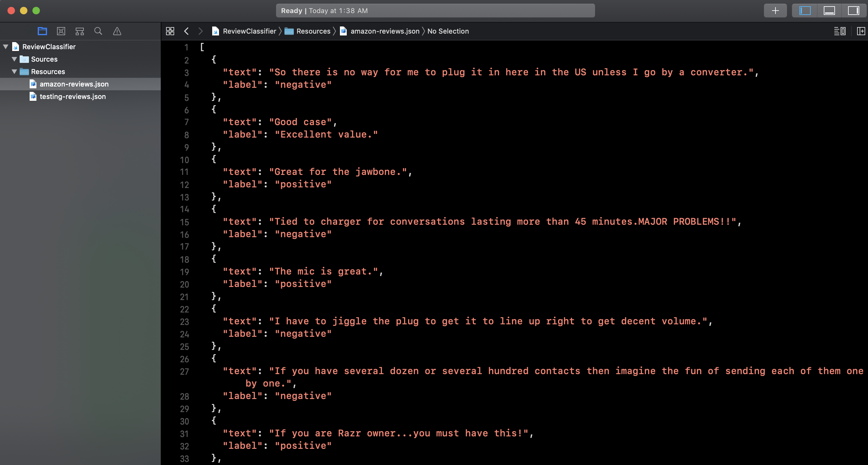
Task: Click the Ready status activity bar
Action: pos(435,11)
